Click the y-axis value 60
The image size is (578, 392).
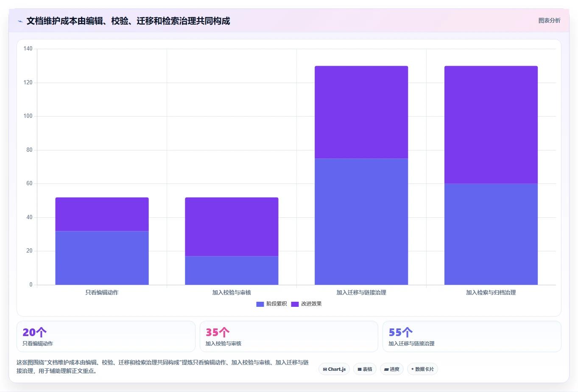coord(29,183)
